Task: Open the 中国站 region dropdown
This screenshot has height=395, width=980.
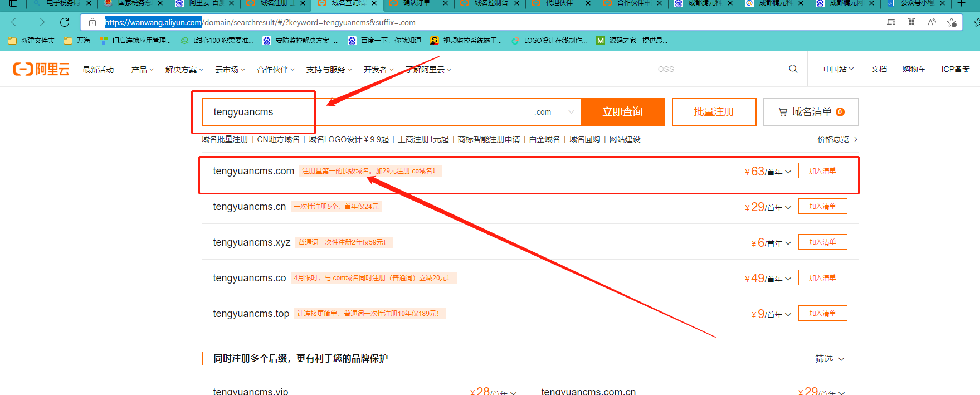Action: click(838, 69)
